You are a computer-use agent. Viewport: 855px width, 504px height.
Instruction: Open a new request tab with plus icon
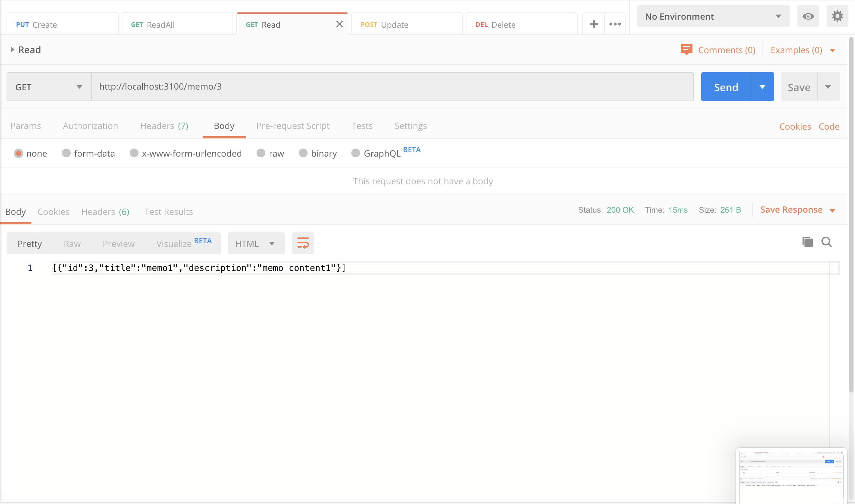tap(594, 24)
